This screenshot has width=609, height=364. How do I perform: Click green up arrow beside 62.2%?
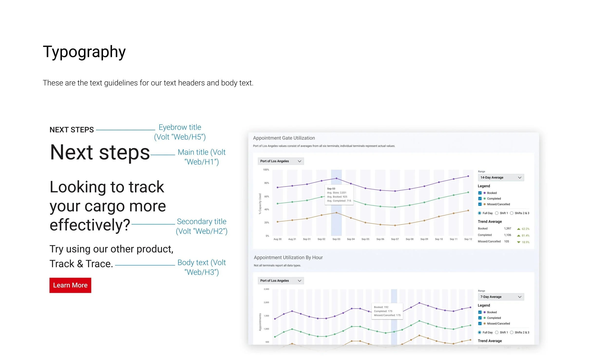[518, 229]
